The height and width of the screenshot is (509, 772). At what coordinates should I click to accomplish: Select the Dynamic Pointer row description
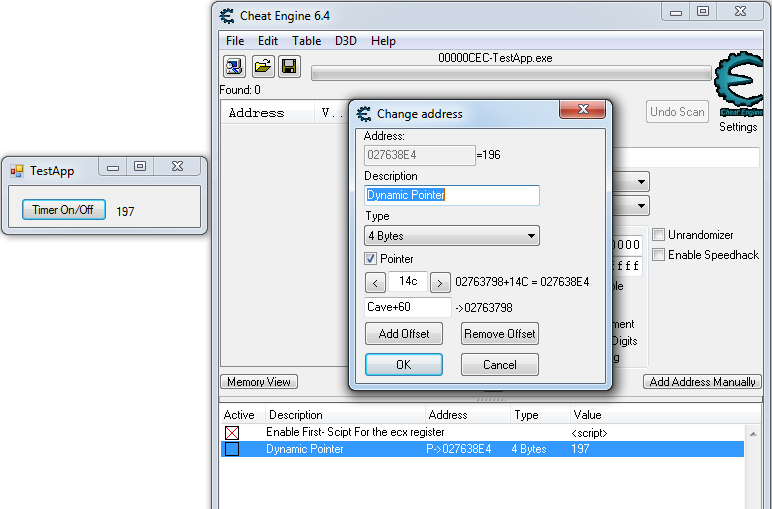click(305, 449)
